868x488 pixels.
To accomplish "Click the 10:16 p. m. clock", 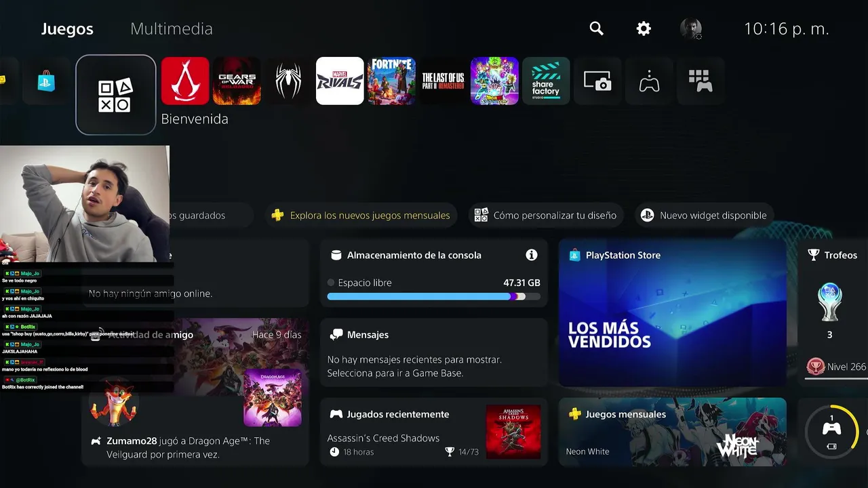I will (x=787, y=28).
